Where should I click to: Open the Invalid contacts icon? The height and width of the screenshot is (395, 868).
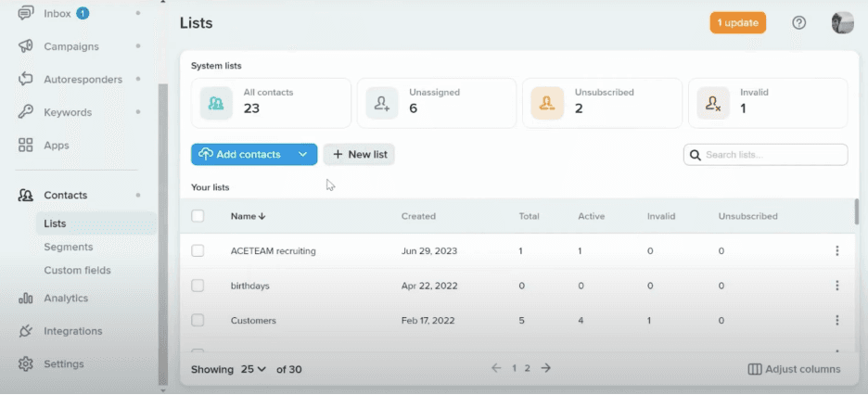coord(712,102)
